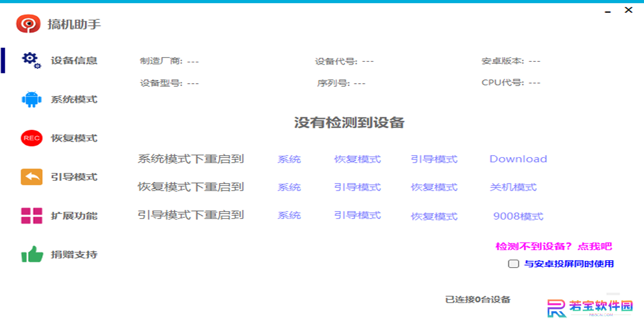Screen dimensions: 644x322
Task: Click 系统 in the 引导模式下重启到 row
Action: pyautogui.click(x=289, y=215)
